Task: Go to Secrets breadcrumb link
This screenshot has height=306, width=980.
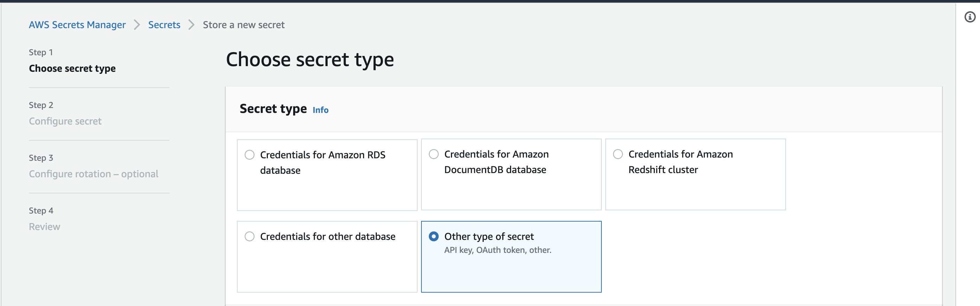Action: coord(165,25)
